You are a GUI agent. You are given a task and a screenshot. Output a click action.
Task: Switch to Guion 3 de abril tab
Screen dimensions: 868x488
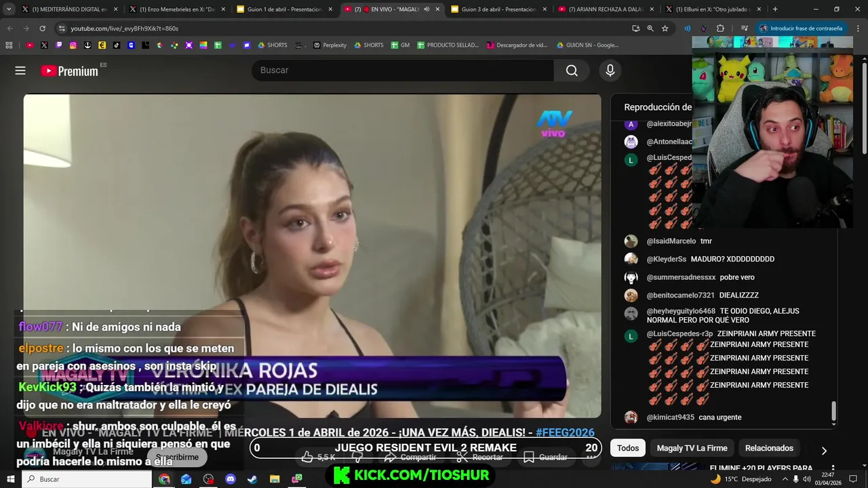pos(498,9)
